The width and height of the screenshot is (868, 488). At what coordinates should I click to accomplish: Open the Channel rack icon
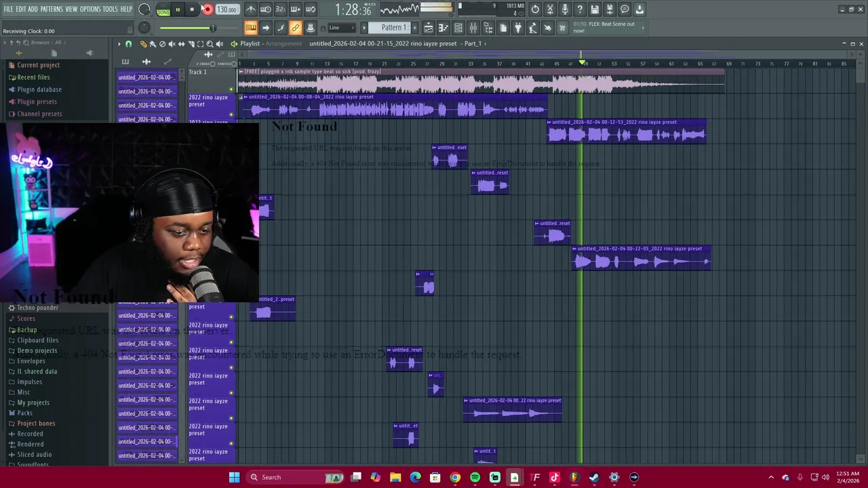click(x=458, y=28)
